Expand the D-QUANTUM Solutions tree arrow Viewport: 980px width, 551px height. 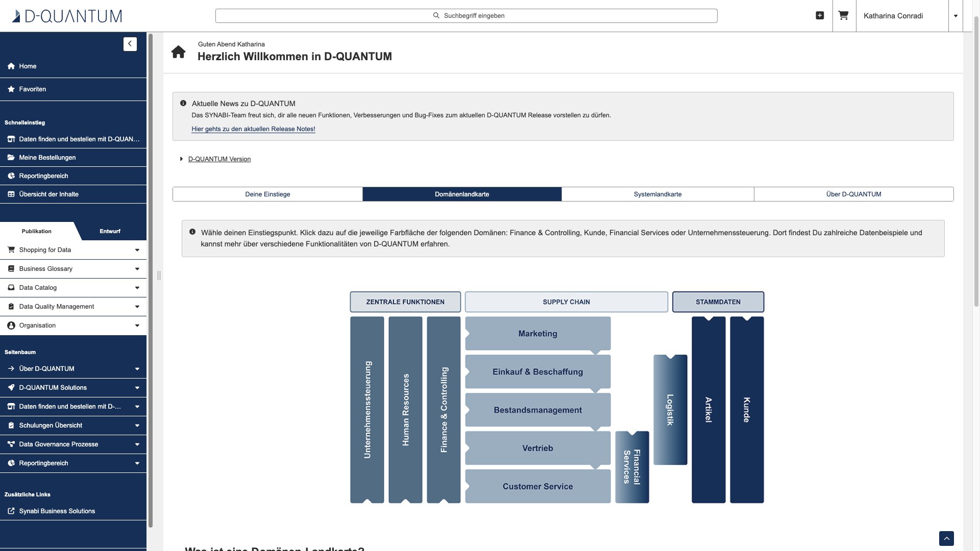[137, 388]
